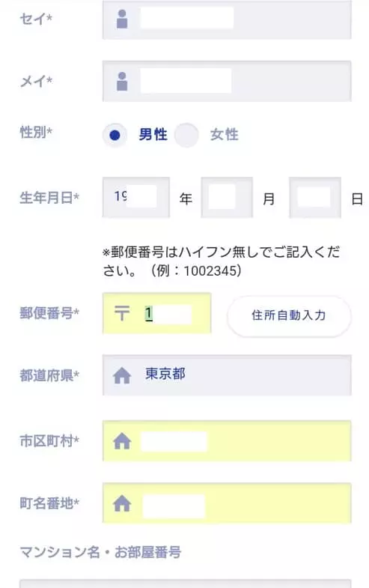Click the 郵便番号 postal code input

tap(157, 313)
